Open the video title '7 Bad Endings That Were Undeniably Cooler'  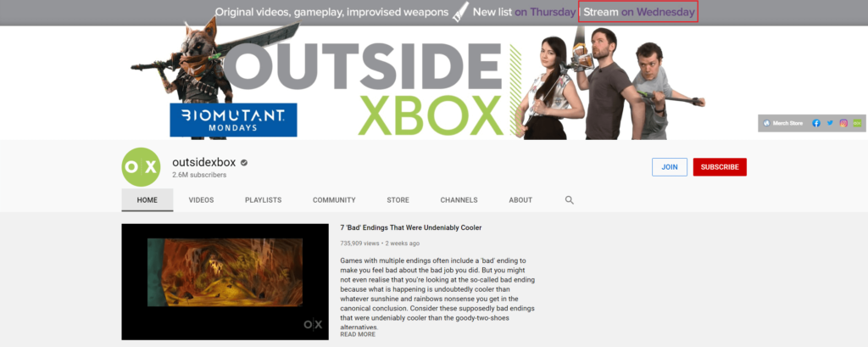(411, 228)
